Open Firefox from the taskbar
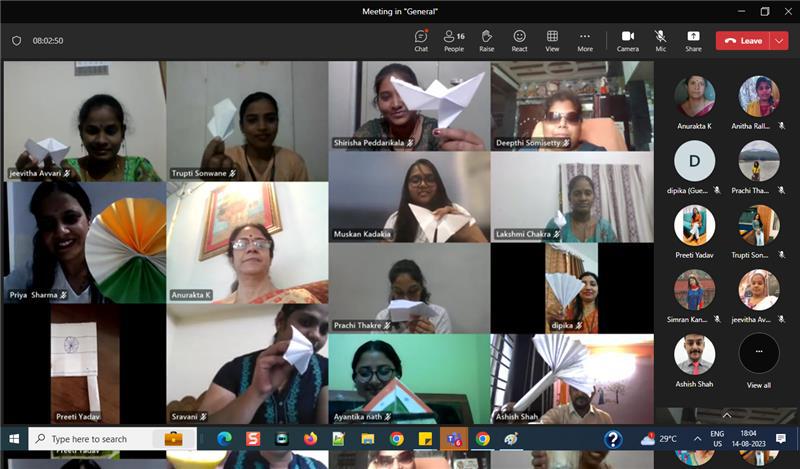Viewport: 800px width, 469px height. (310, 439)
